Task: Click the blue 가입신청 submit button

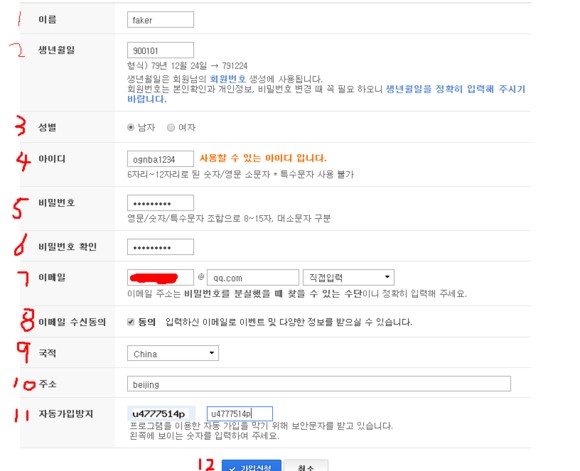Action: tap(252, 466)
